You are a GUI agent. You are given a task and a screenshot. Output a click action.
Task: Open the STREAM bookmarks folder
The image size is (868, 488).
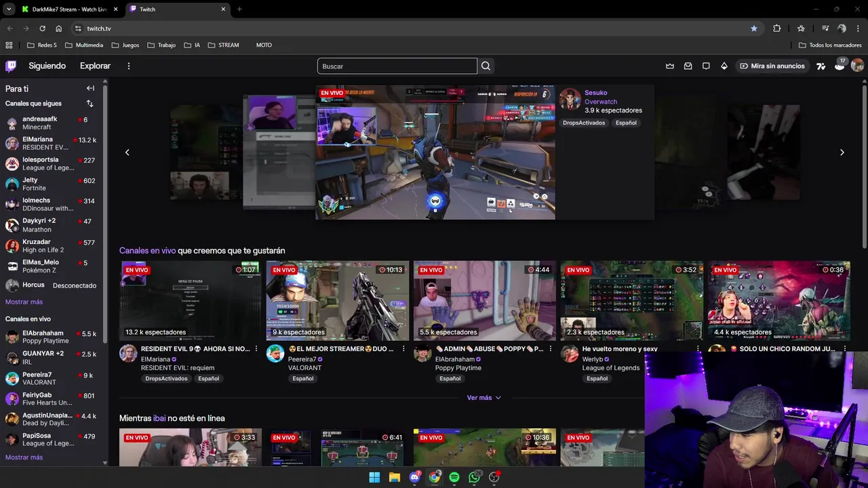point(224,45)
